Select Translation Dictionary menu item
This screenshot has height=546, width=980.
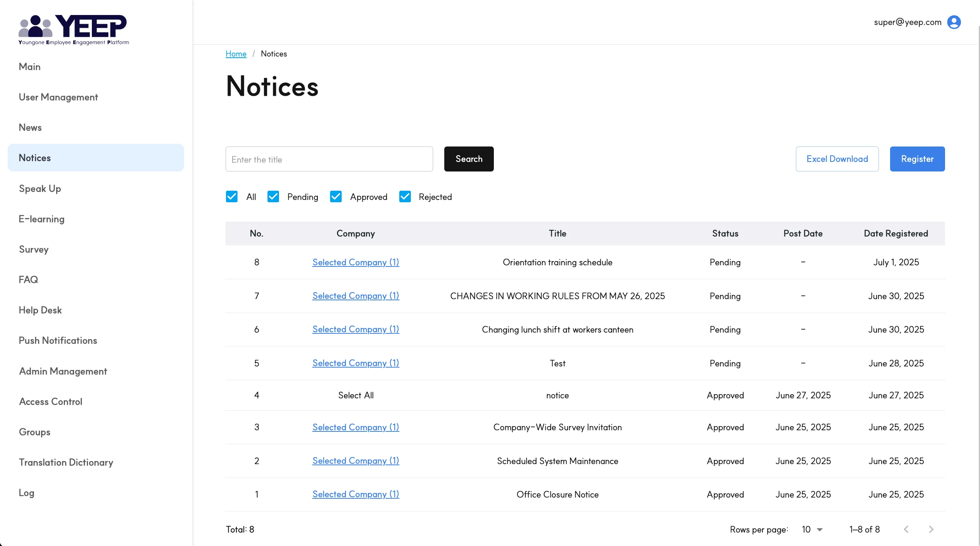tap(66, 463)
